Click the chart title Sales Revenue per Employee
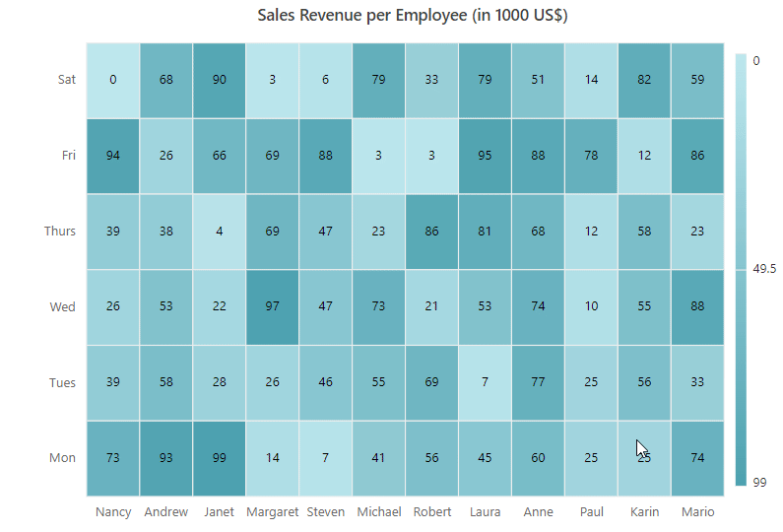This screenshot has height=532, width=783. 413,15
